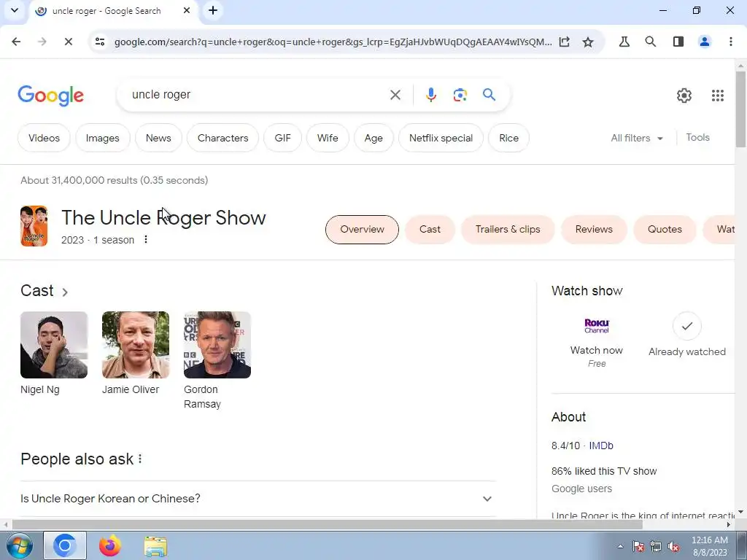The image size is (747, 560).
Task: Open a new browser tab
Action: [x=213, y=10]
